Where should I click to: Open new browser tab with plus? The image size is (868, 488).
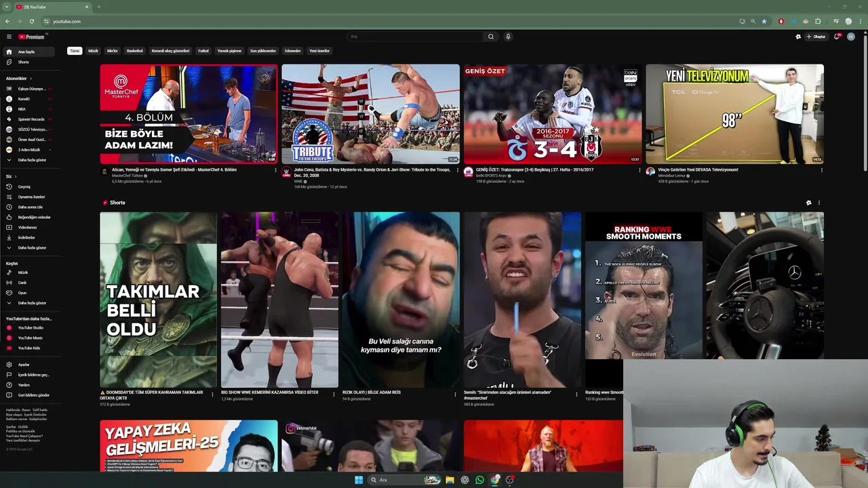pos(98,7)
